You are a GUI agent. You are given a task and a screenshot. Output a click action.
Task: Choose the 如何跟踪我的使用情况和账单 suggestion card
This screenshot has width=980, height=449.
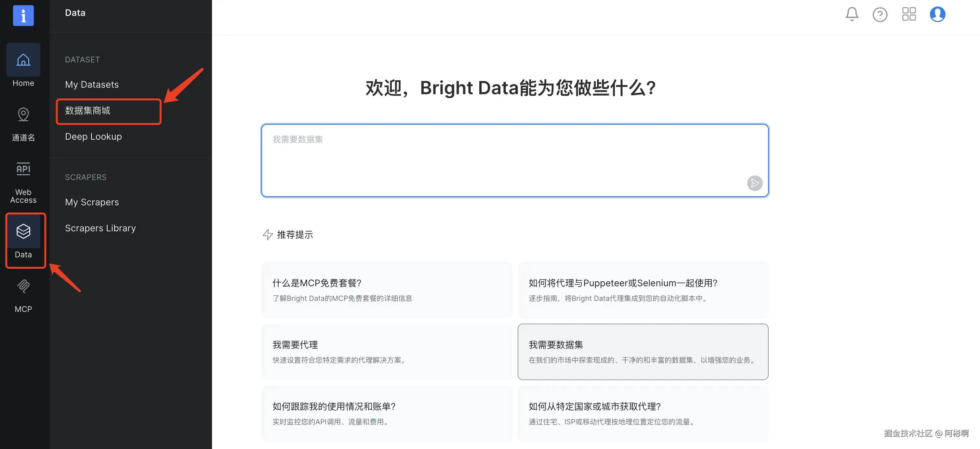[386, 413]
